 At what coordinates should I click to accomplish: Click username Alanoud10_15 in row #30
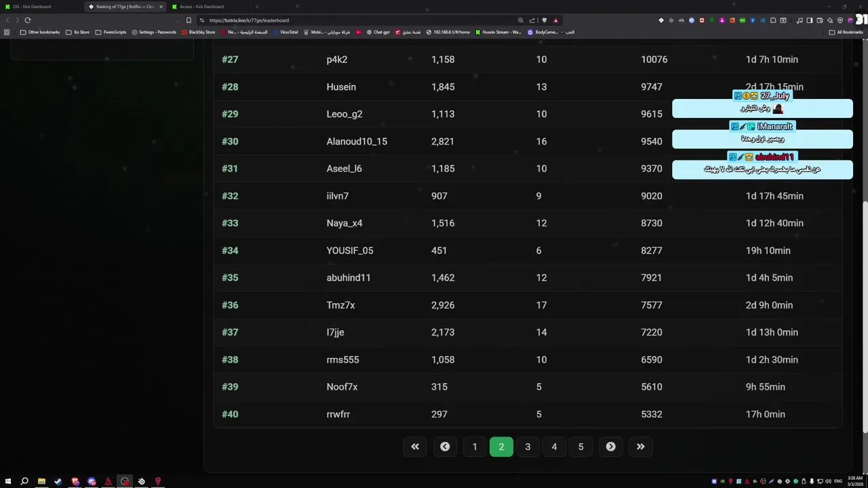(x=357, y=141)
